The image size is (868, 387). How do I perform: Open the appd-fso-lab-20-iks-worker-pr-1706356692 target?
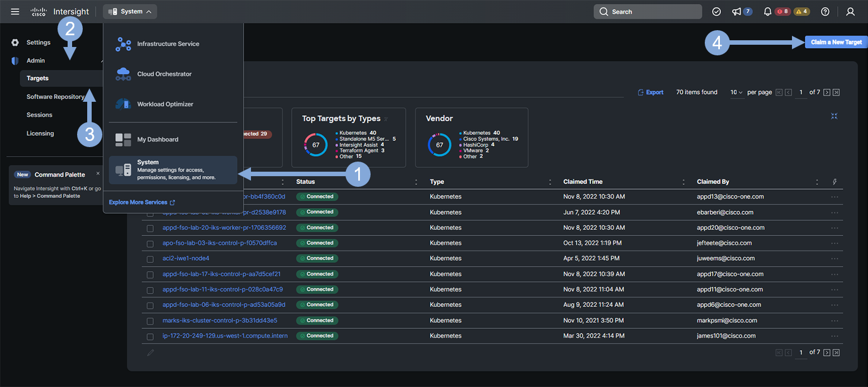pos(224,228)
